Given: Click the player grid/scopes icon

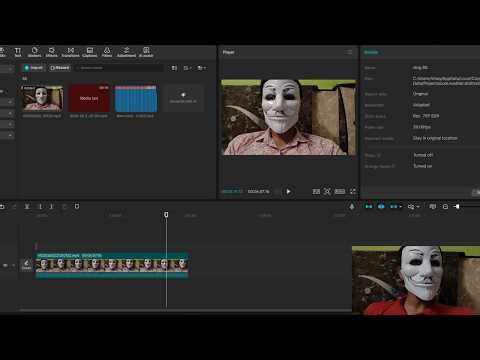Looking at the screenshot, I should pyautogui.click(x=316, y=191).
